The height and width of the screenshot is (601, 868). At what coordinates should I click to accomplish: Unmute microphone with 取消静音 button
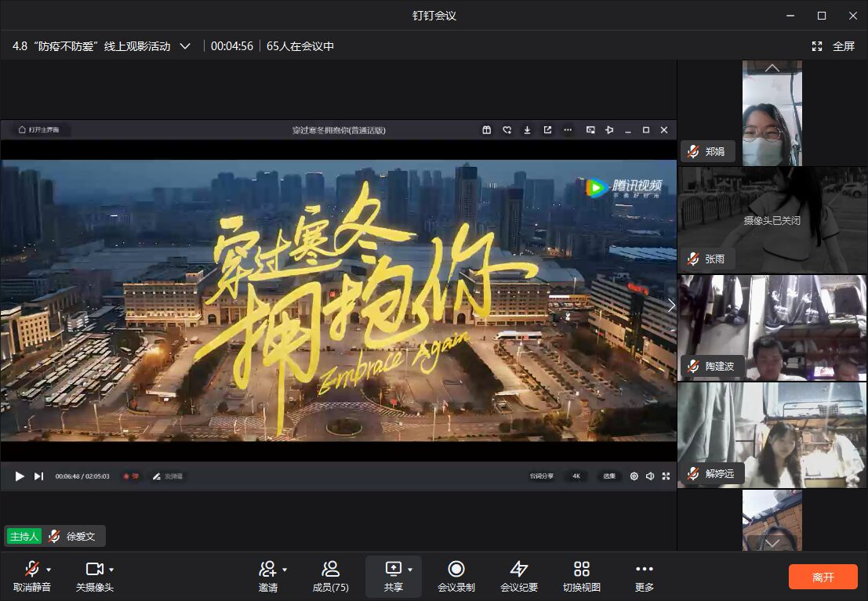point(31,576)
